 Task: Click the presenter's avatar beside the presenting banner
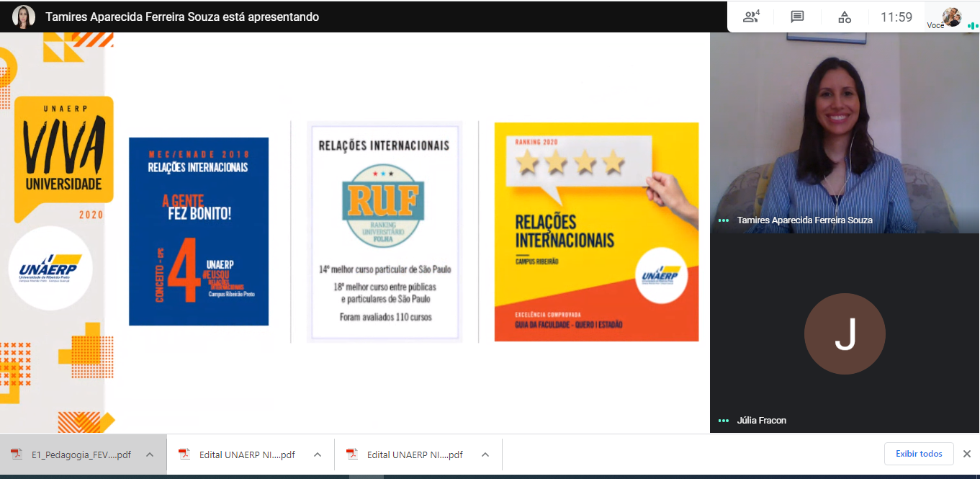23,17
